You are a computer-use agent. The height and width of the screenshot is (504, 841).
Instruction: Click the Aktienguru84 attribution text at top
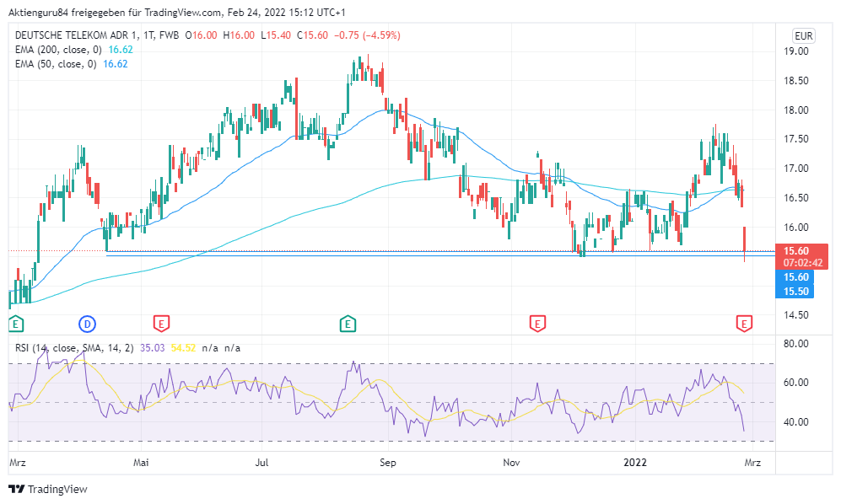coord(176,12)
